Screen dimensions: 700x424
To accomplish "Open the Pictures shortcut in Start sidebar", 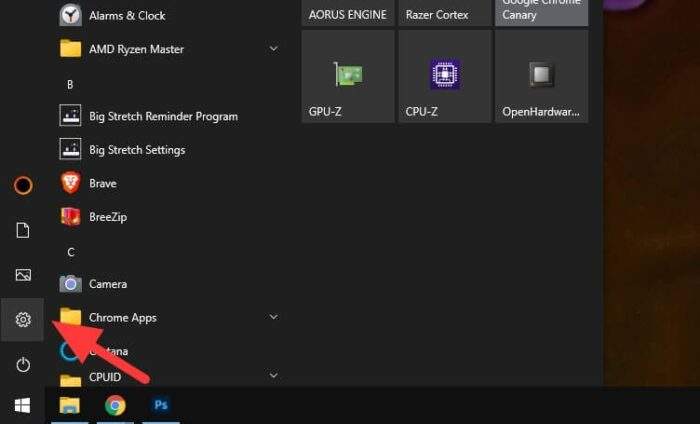I will [23, 274].
